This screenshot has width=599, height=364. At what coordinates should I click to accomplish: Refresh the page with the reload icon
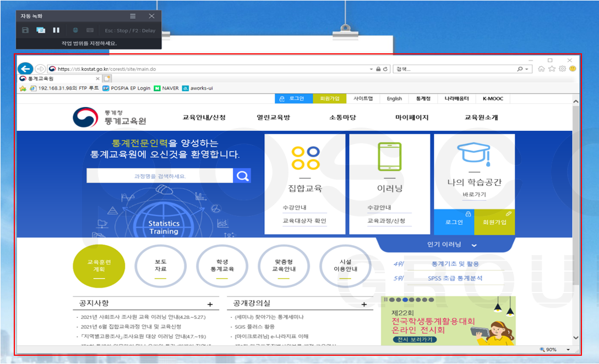coord(385,69)
